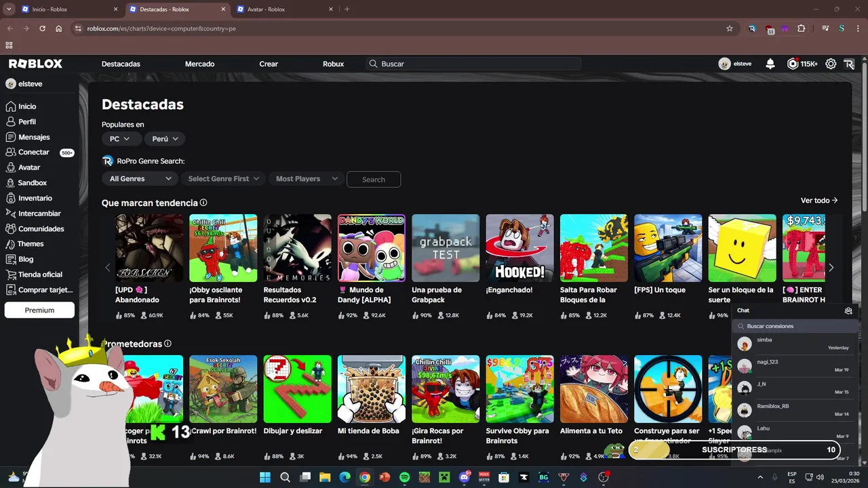
Task: Open the Most Players dropdown
Action: [306, 179]
